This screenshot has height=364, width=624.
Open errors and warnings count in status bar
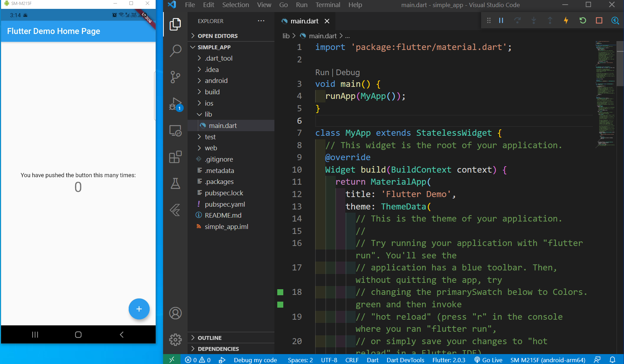[198, 360]
